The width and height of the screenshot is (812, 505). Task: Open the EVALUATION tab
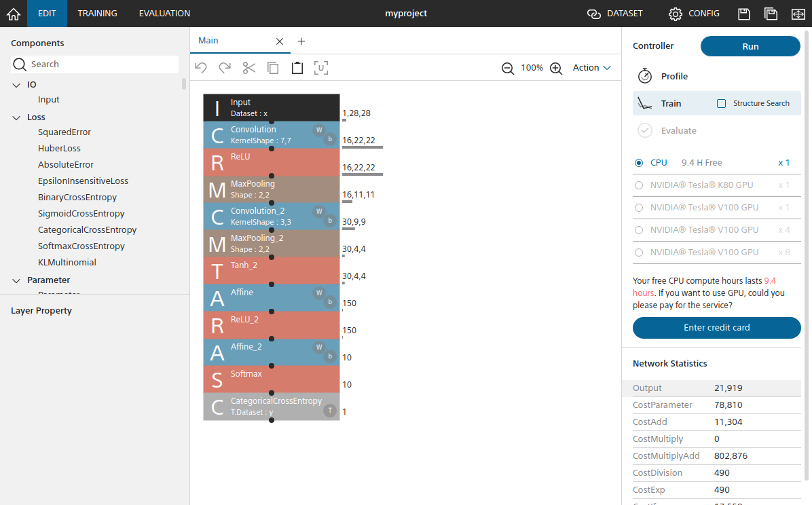pos(164,14)
